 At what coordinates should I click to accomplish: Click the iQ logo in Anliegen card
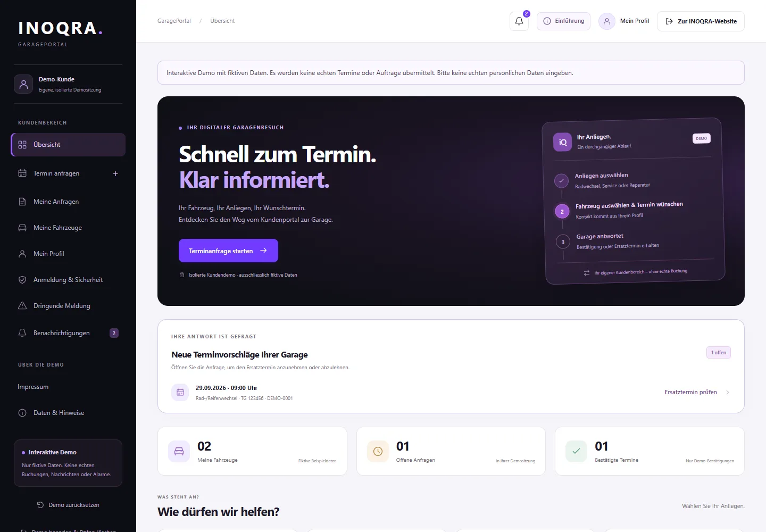pos(562,142)
